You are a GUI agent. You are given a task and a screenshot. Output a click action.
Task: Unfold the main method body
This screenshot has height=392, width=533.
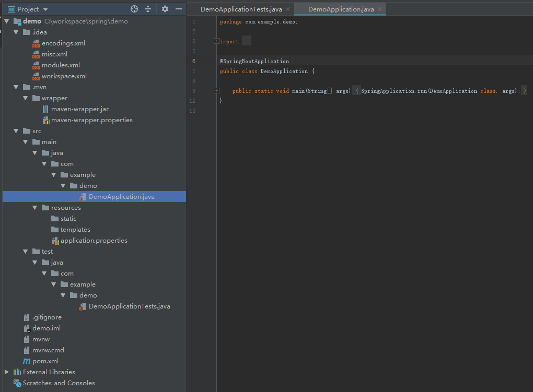[x=216, y=91]
